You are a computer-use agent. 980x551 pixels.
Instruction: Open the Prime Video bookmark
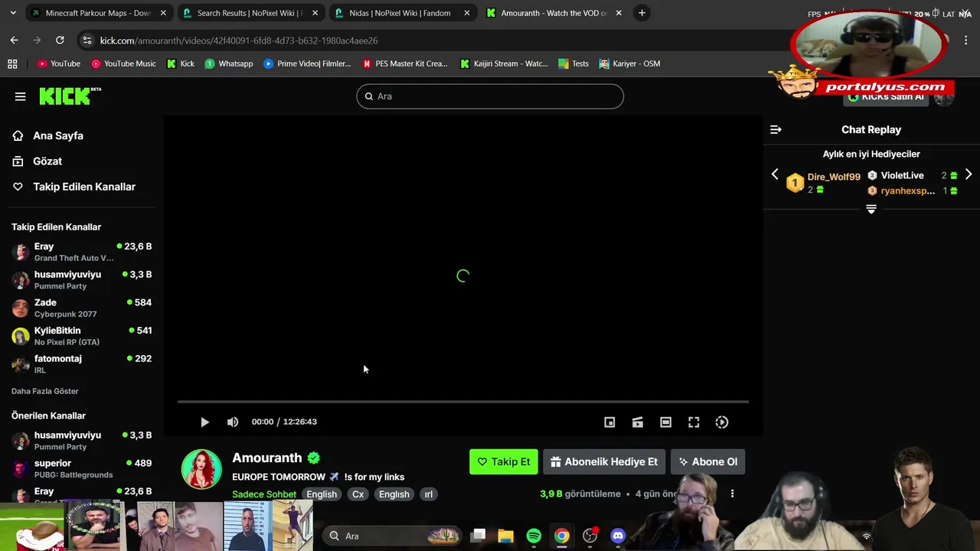click(306, 64)
